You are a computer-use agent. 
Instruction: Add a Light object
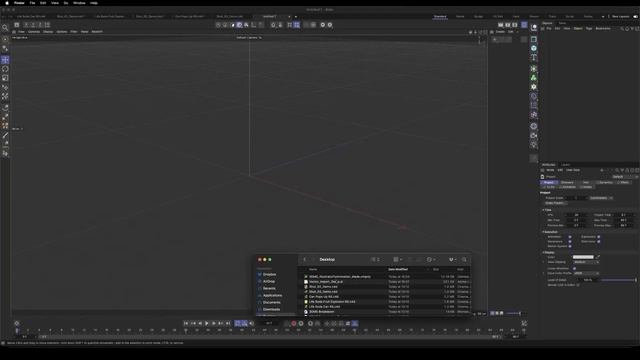(533, 145)
